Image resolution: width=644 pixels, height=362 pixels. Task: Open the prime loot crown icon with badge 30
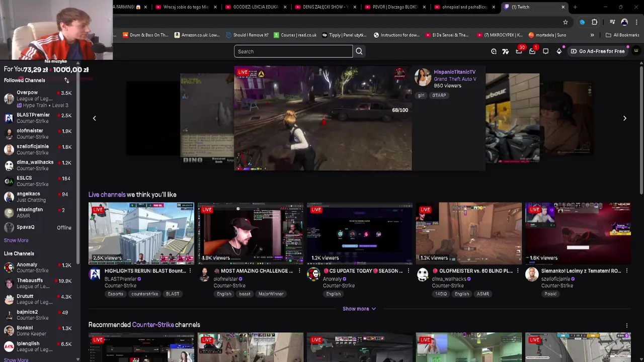click(519, 51)
